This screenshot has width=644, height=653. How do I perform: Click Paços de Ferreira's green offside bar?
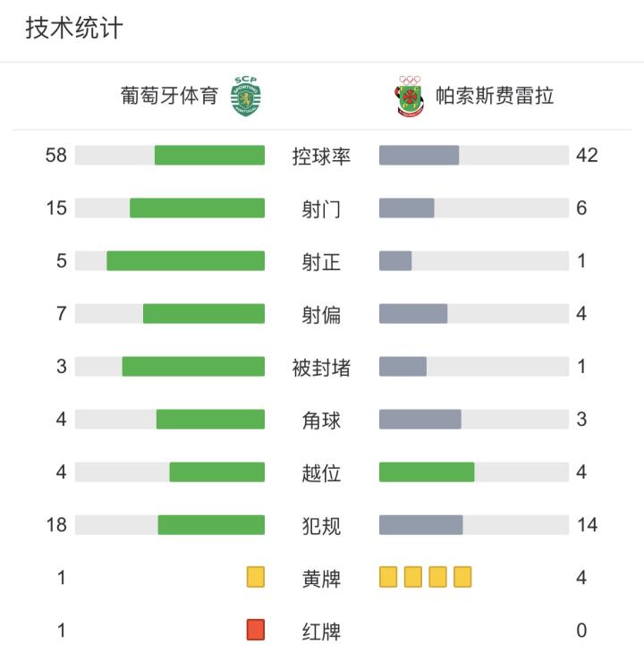point(427,472)
